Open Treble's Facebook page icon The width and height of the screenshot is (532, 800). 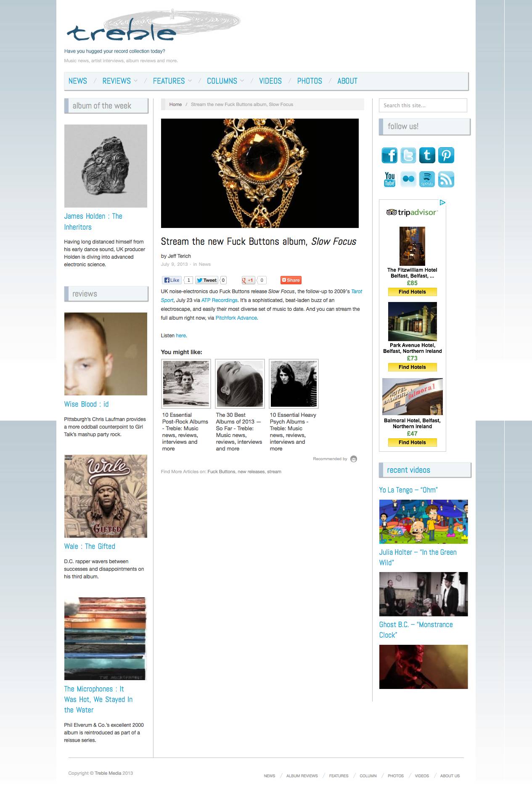click(x=389, y=155)
